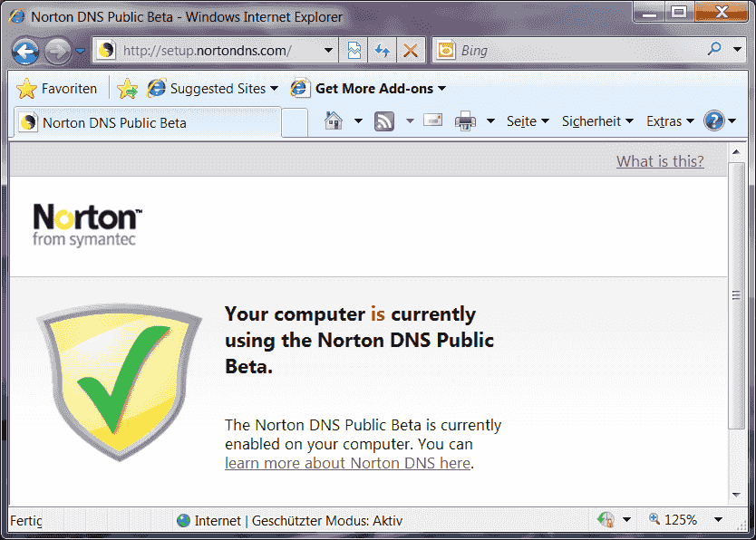This screenshot has height=540, width=756.
Task: Click the Bing provider icon in search box
Action: pos(447,50)
